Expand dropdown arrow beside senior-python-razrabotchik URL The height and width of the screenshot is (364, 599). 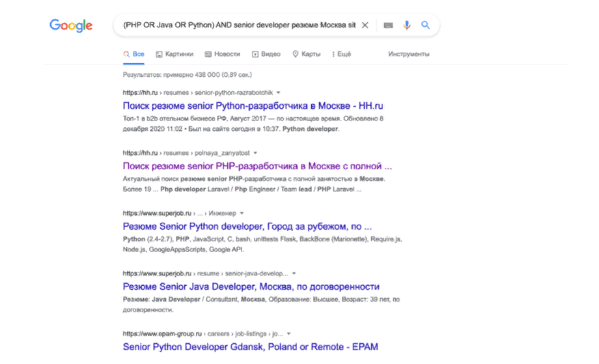click(279, 92)
